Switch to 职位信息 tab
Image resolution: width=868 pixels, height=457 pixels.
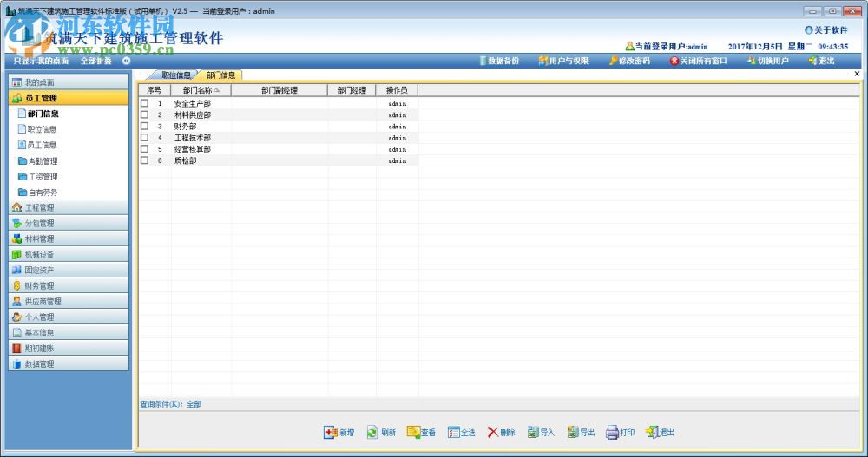175,75
